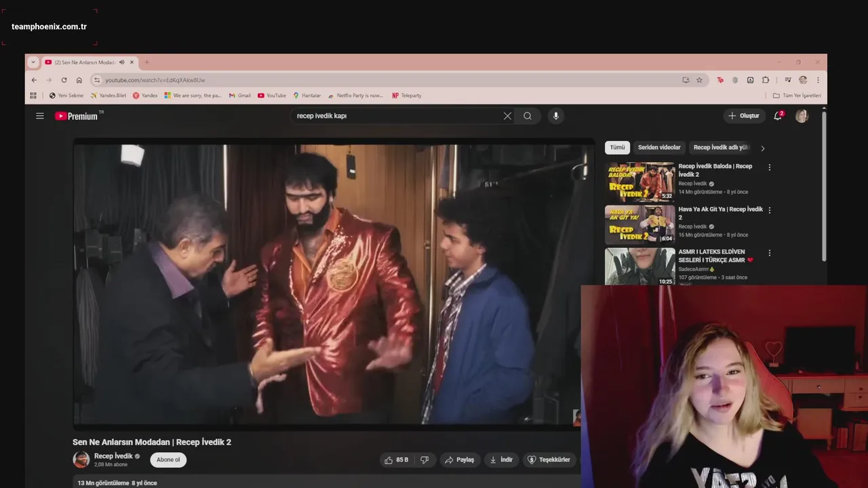The width and height of the screenshot is (868, 488).
Task: Close the current YouTube tab
Action: [x=132, y=62]
